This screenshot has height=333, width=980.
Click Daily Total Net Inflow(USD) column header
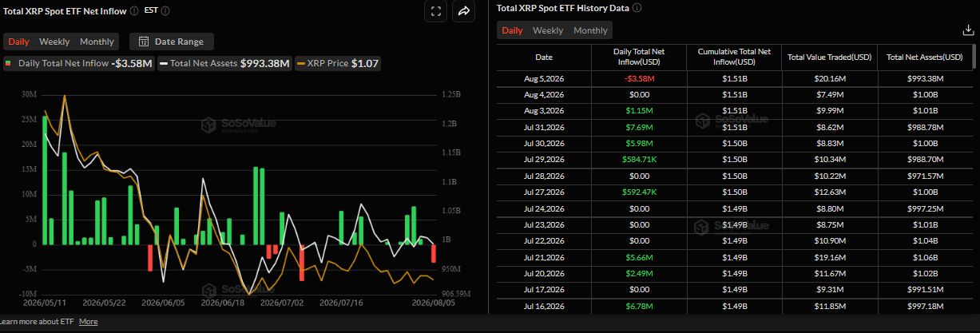(x=638, y=57)
